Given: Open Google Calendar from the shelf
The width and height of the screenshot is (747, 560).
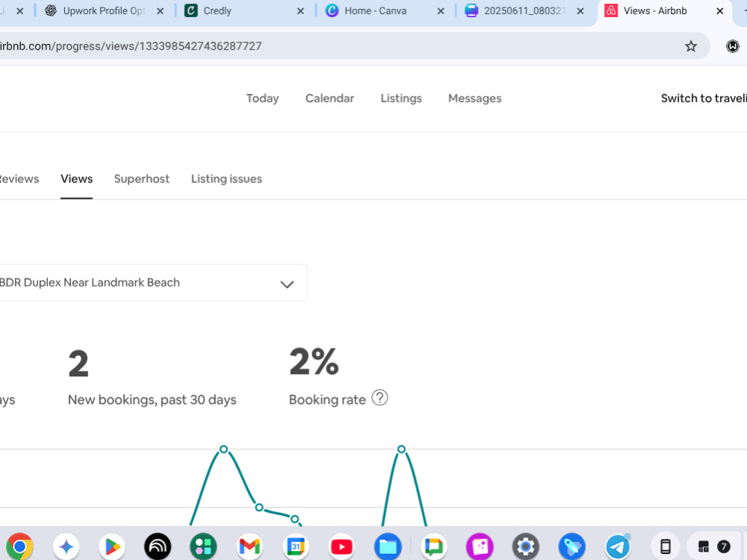Looking at the screenshot, I should click(296, 547).
